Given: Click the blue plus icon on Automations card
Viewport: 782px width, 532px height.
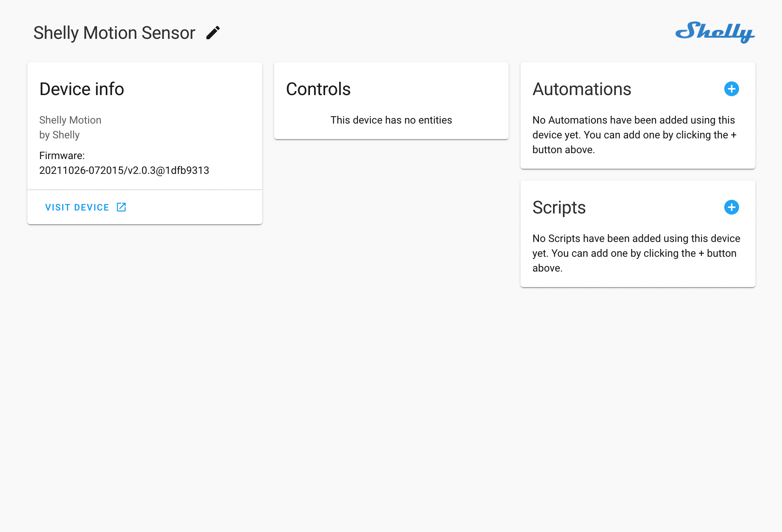Looking at the screenshot, I should click(731, 89).
